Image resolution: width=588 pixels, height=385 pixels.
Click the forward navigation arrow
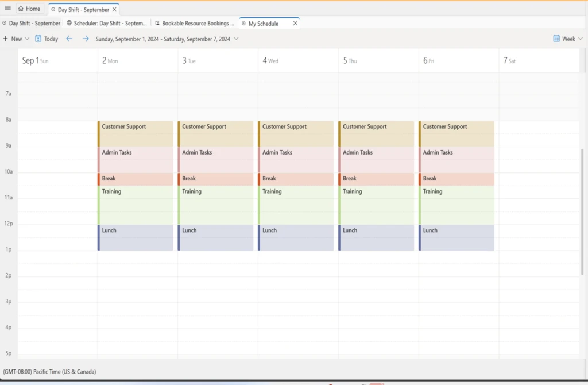[x=85, y=38]
